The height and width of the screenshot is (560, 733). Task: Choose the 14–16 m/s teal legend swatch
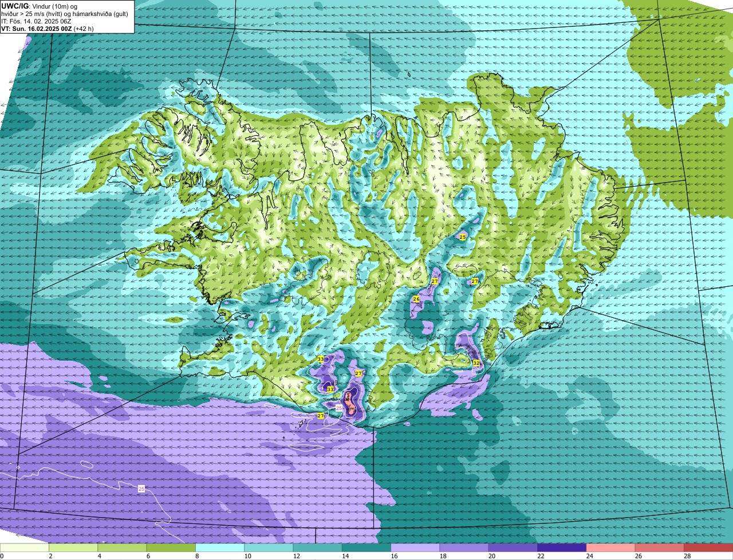[366, 548]
